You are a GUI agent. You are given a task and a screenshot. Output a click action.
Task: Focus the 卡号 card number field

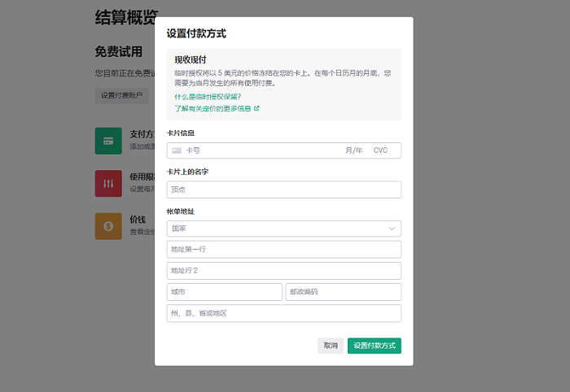(x=252, y=150)
